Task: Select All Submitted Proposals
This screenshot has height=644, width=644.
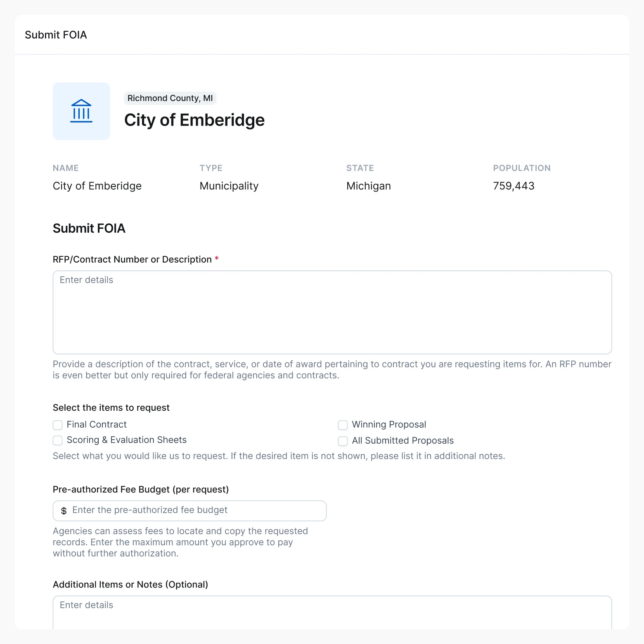Action: (343, 441)
